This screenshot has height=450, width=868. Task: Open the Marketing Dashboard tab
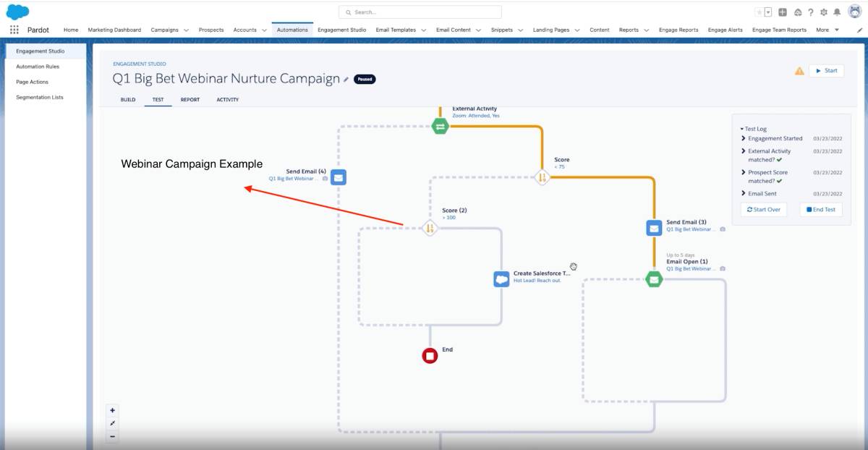[x=114, y=30]
